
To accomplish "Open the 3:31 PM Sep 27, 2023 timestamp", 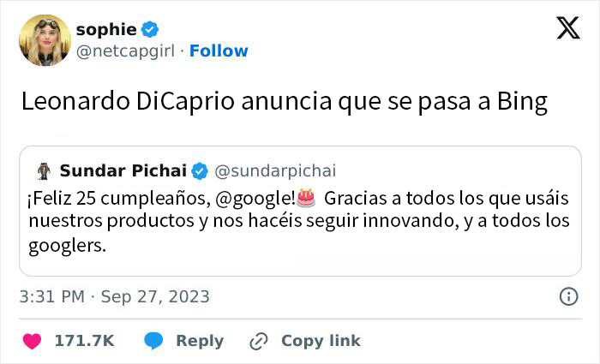I will point(114,297).
